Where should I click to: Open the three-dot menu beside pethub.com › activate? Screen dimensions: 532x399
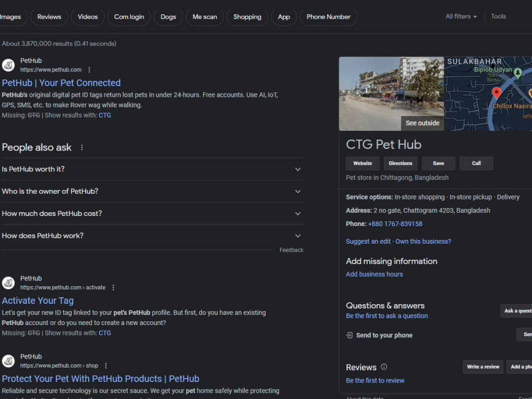[x=113, y=288]
